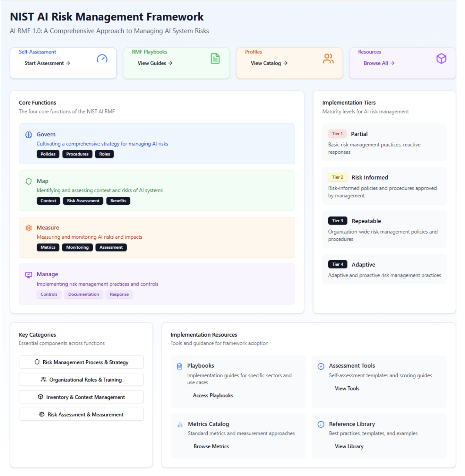
Task: Click the Repeatable tier title
Action: [366, 221]
